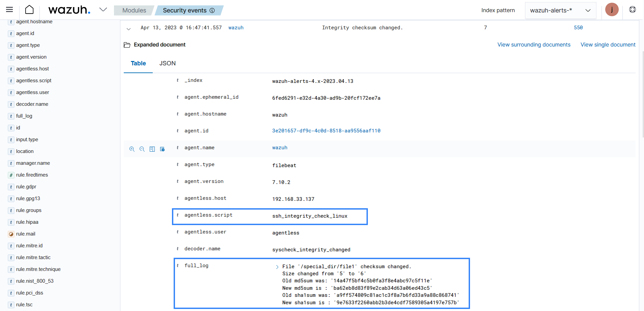The height and width of the screenshot is (311, 644).
Task: Filter out agent.name value
Action: pyautogui.click(x=142, y=149)
